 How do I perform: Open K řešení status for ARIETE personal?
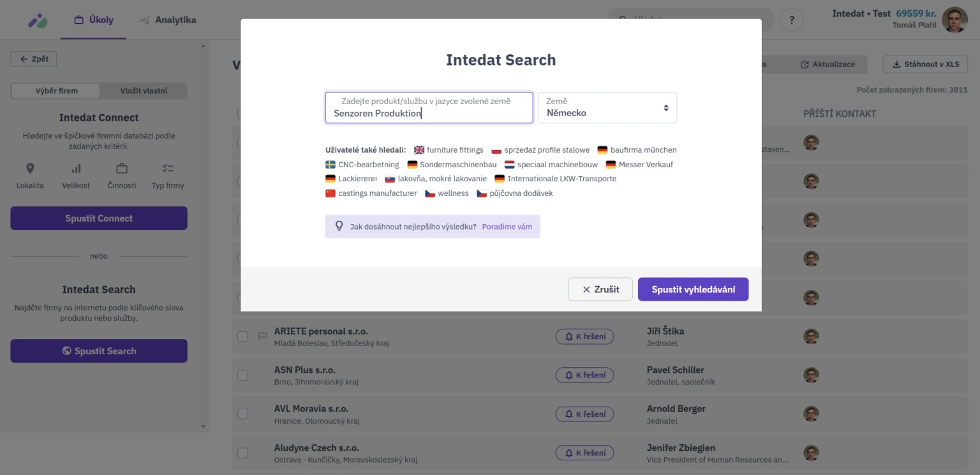(584, 336)
